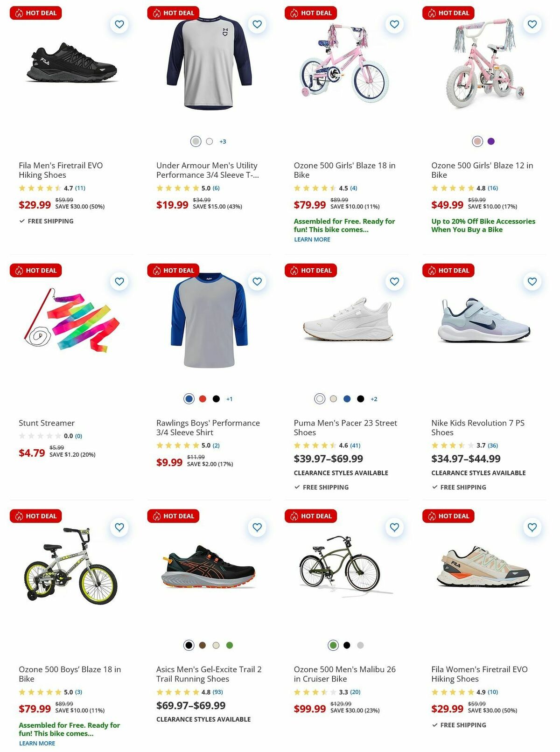Click the star rating on the Nike Kids shoes
Image resolution: width=560 pixels, height=752 pixels.
coord(452,445)
